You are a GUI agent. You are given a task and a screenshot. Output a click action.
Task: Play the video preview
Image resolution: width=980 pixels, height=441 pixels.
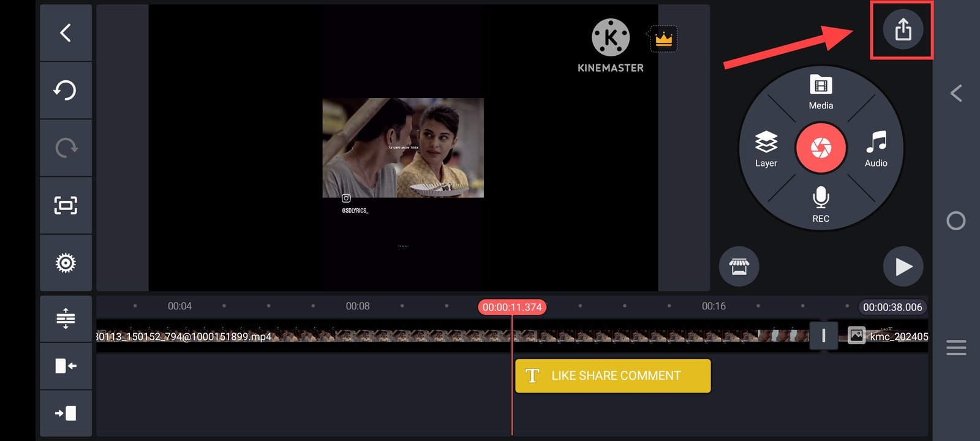[903, 266]
